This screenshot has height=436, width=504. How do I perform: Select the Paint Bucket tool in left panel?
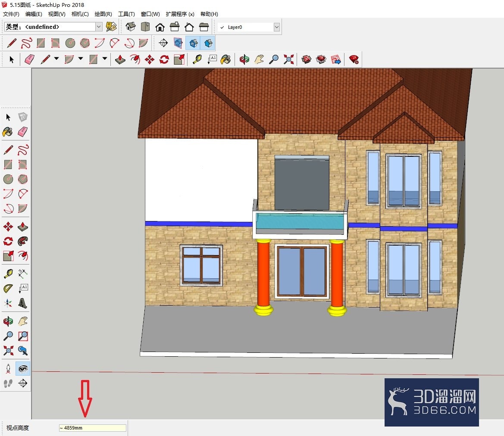(x=8, y=132)
